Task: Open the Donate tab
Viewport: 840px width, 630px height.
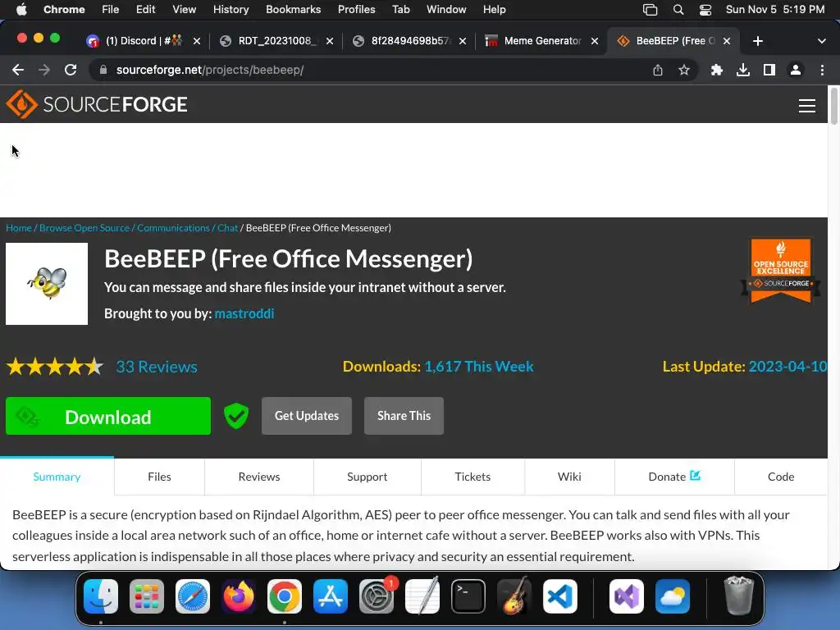Action: pos(674,477)
